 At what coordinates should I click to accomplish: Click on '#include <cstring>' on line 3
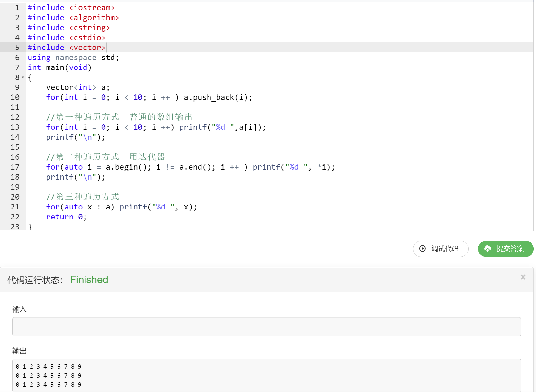69,28
